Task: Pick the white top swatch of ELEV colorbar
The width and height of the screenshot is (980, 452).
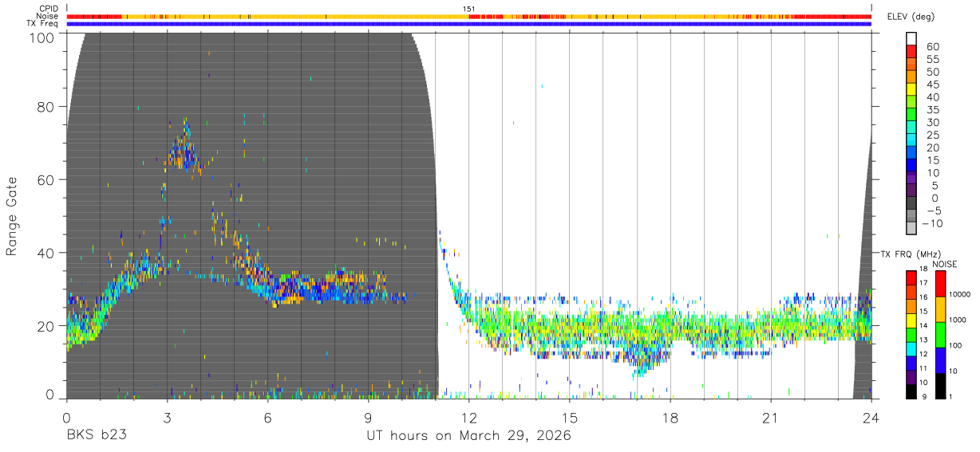Action: pyautogui.click(x=911, y=39)
